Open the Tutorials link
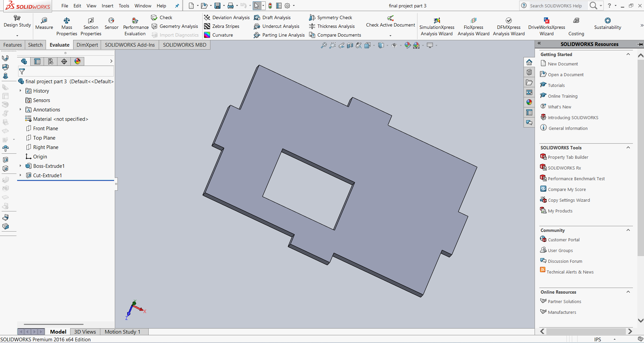The width and height of the screenshot is (644, 343). point(556,85)
